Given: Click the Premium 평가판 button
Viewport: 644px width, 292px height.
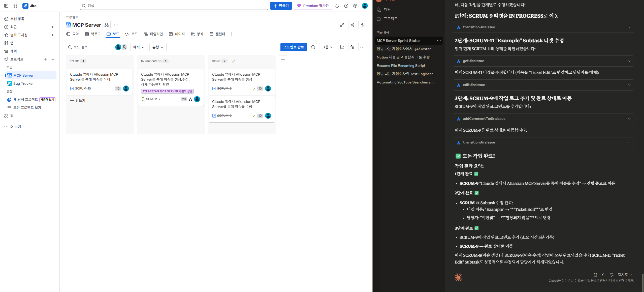Looking at the screenshot, I should pos(313,6).
